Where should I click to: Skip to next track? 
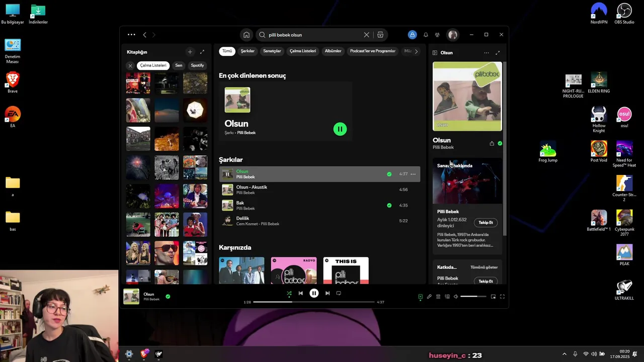pos(327,293)
